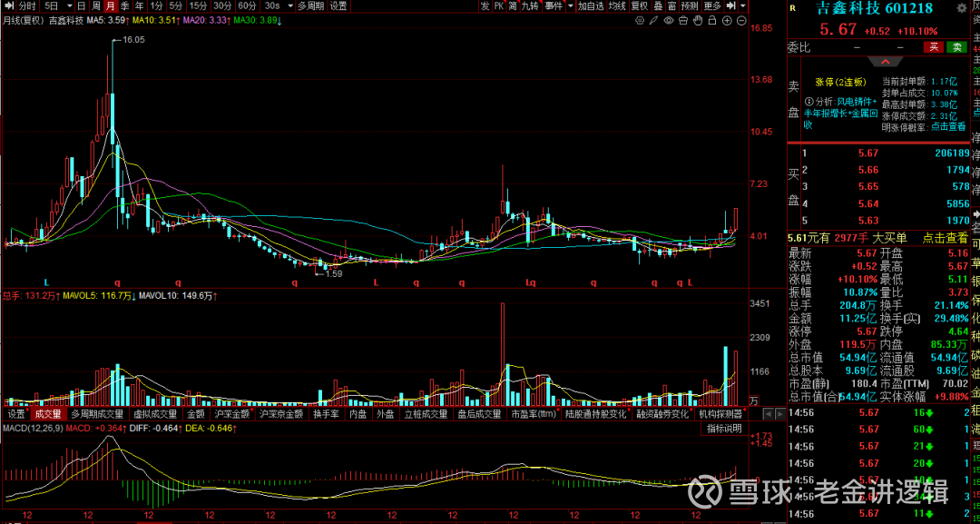Select the 日 daily period
Viewport: 980px width, 524px height.
[82, 6]
